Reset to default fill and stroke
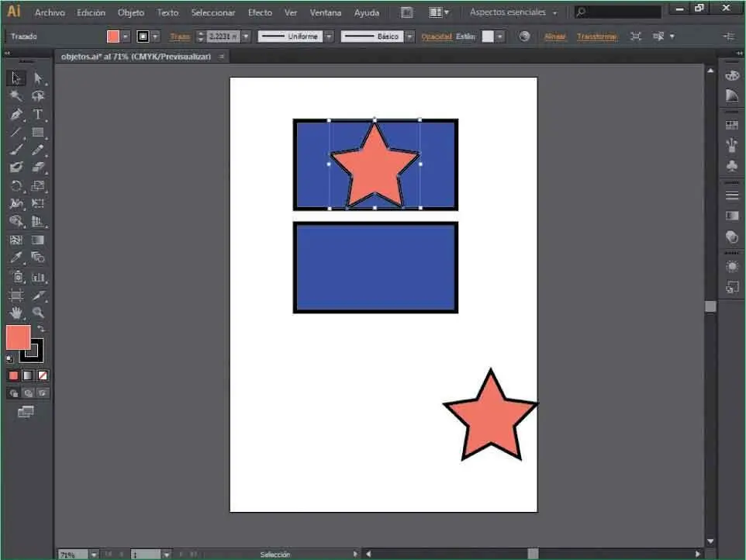The width and height of the screenshot is (746, 560). coord(9,358)
